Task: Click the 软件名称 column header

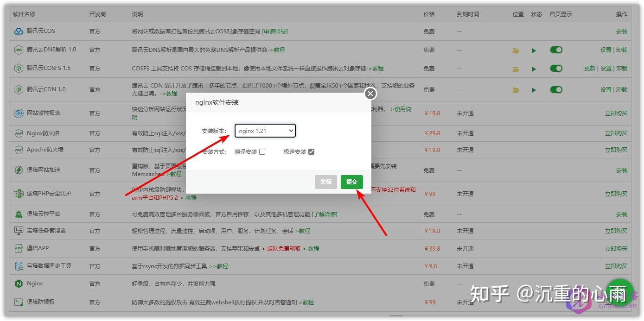Action: tap(24, 14)
